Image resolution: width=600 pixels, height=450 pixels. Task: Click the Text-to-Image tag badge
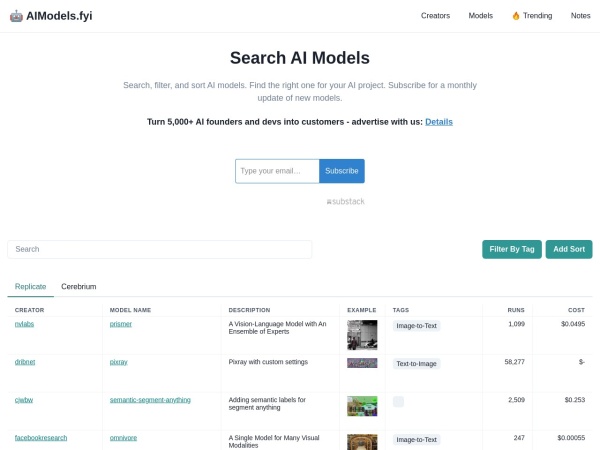point(417,363)
